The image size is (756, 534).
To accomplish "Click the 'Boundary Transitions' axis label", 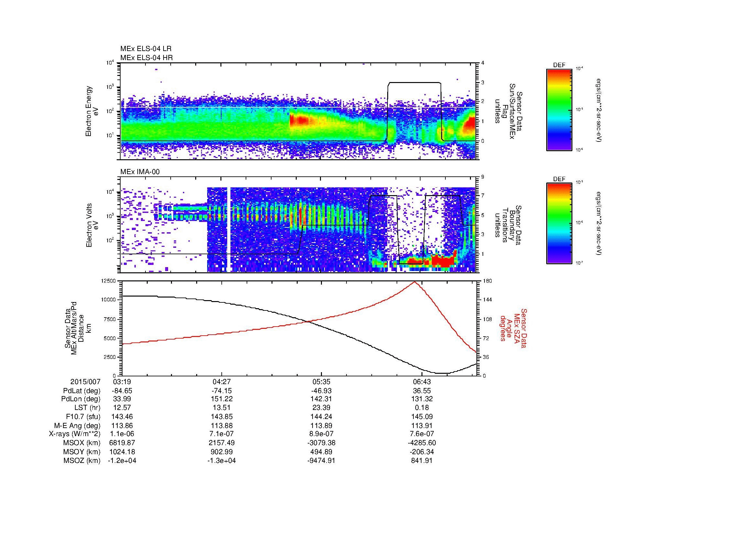I will click(508, 225).
